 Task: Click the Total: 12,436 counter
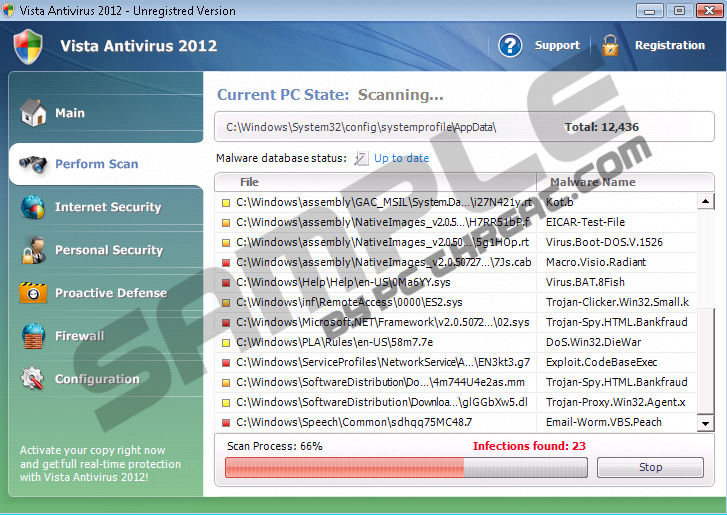[x=601, y=127]
